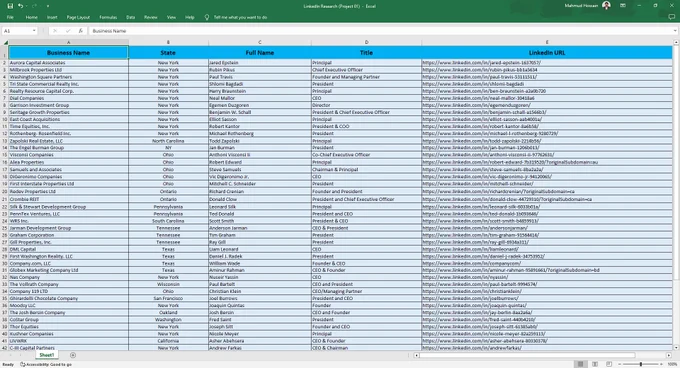Image resolution: width=680 pixels, height=368 pixels.
Task: Click the Tell me lightbulb icon
Action: click(206, 17)
